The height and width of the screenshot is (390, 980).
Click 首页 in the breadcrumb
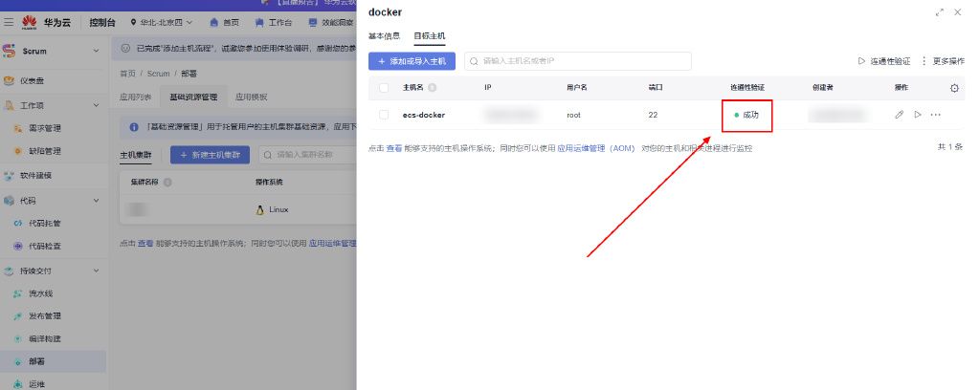[x=127, y=74]
